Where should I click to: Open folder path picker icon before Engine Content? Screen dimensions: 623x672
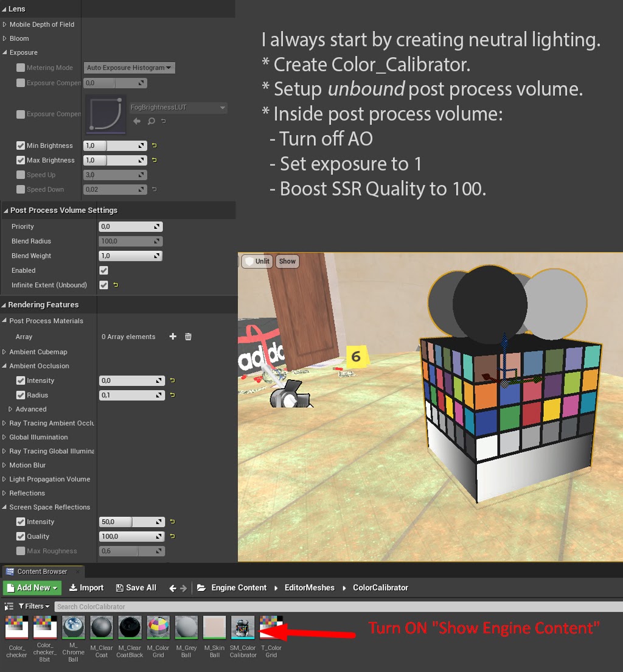tap(201, 588)
